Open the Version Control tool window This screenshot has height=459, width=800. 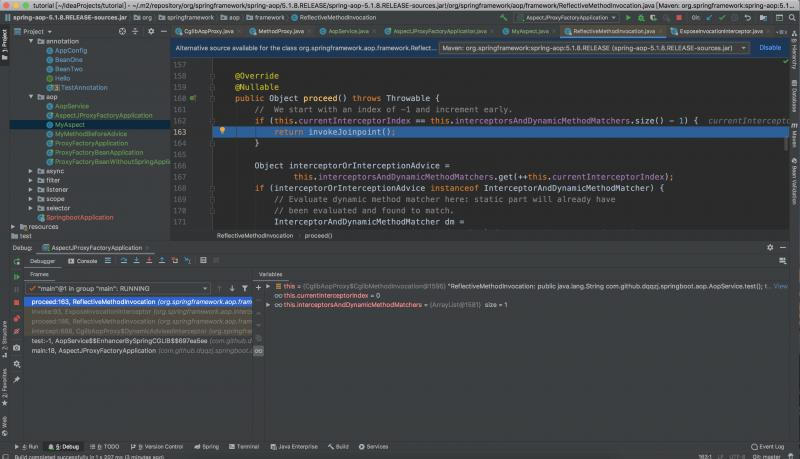157,447
